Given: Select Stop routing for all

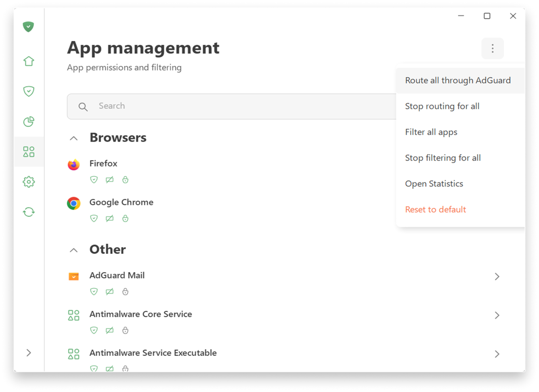Looking at the screenshot, I should (x=461, y=106).
